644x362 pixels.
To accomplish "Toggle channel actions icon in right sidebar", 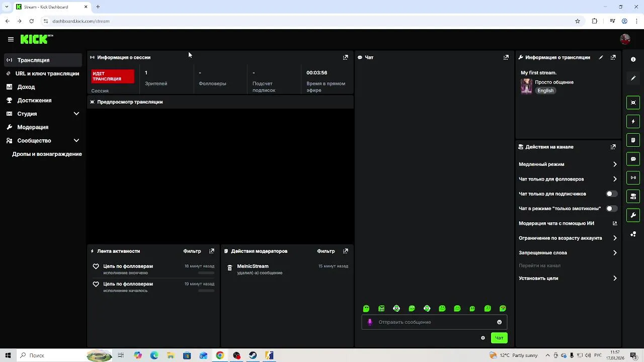I will [633, 197].
